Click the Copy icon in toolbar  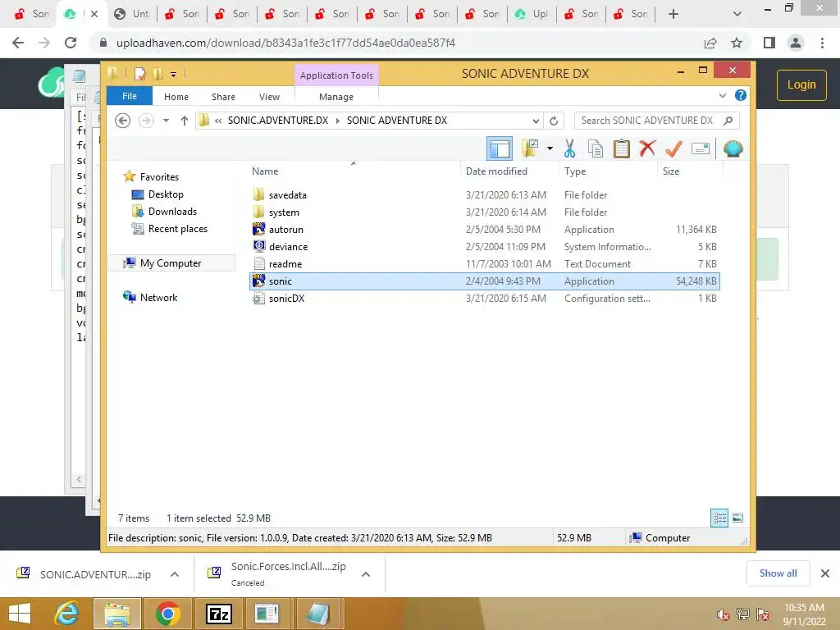point(596,148)
